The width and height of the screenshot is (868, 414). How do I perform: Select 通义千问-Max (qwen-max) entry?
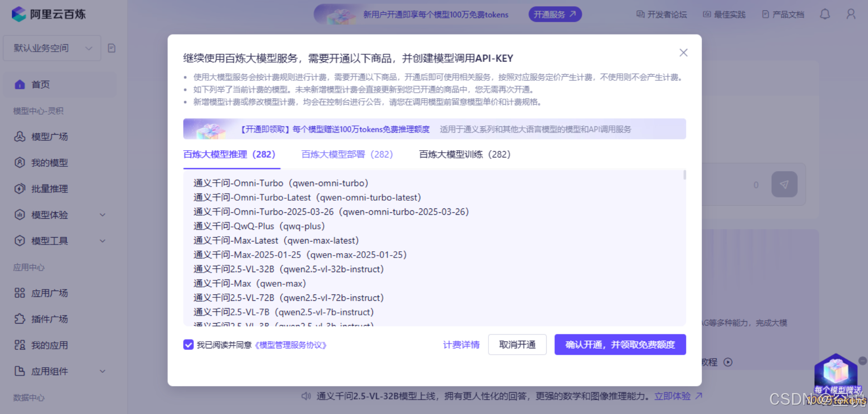point(250,283)
